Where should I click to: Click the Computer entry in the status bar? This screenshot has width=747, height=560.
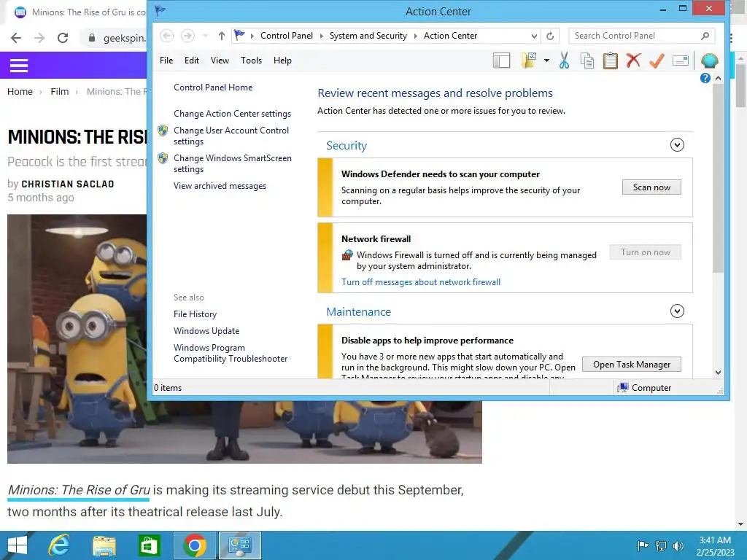(644, 388)
